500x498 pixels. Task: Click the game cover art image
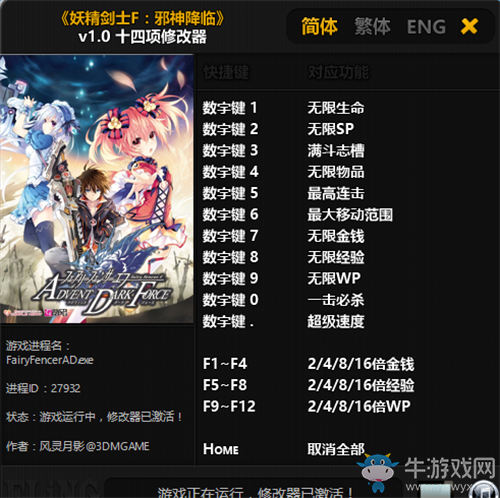pyautogui.click(x=97, y=189)
